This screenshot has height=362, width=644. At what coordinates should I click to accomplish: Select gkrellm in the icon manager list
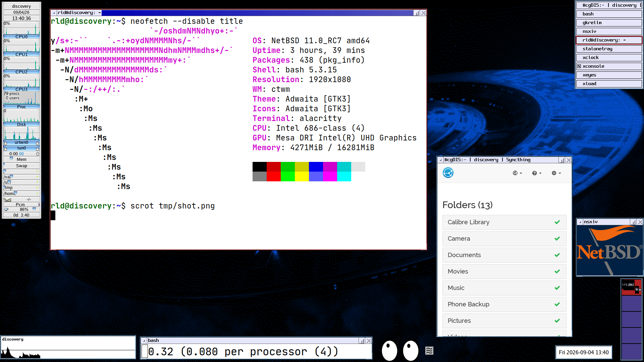(x=609, y=23)
